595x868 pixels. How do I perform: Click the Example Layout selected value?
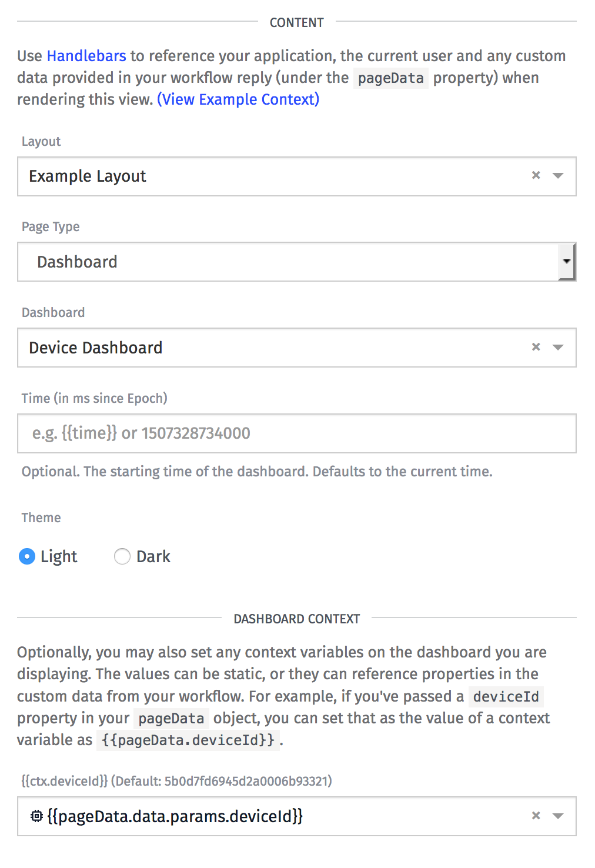pos(88,176)
